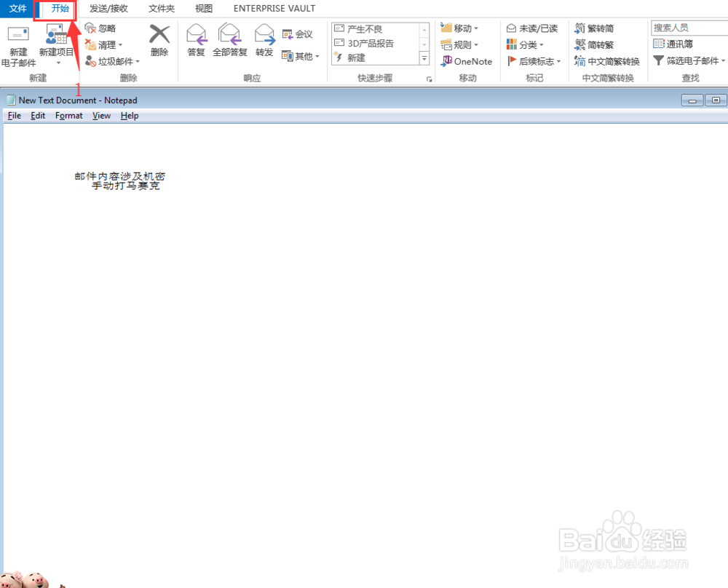Screen dimensions: 728x588
Task: Switch to the 文件夹 folder tab
Action: coord(162,8)
